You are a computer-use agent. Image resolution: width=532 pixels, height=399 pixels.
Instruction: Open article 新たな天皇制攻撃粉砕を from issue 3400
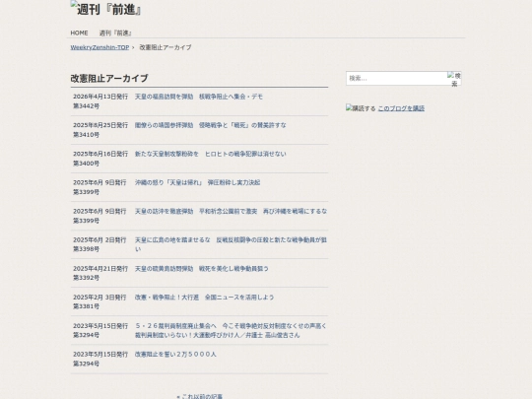point(211,154)
